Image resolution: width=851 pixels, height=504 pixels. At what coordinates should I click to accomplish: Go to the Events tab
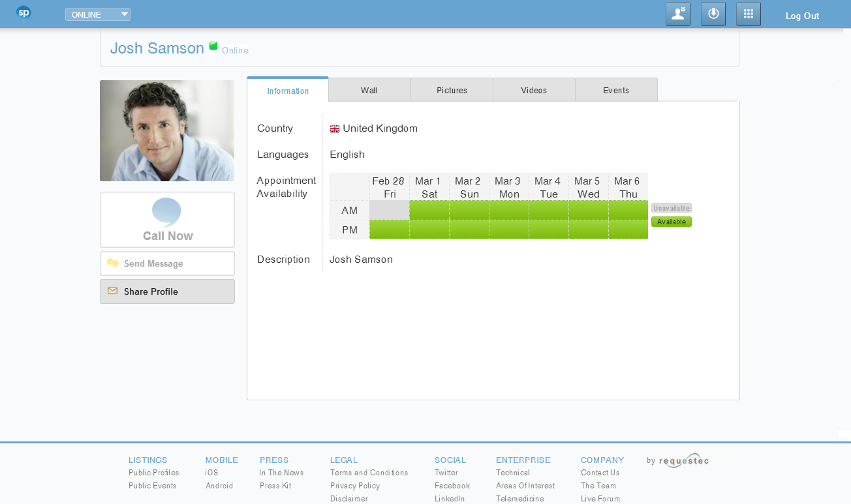616,90
